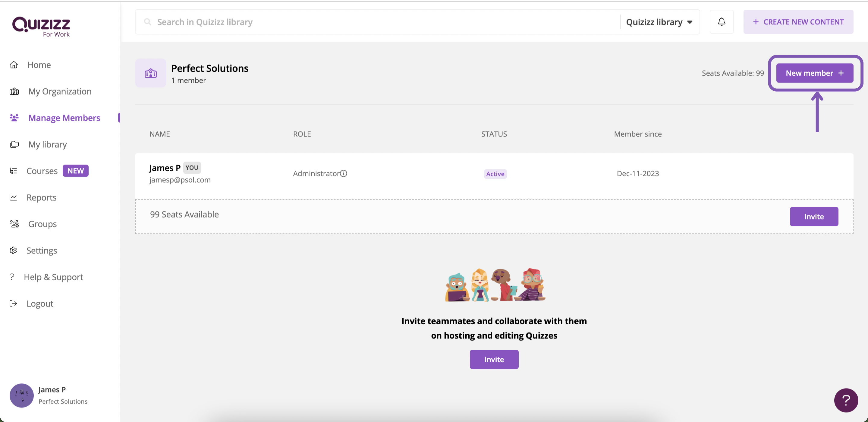The image size is (868, 422).
Task: Click James P name in member row
Action: point(165,168)
